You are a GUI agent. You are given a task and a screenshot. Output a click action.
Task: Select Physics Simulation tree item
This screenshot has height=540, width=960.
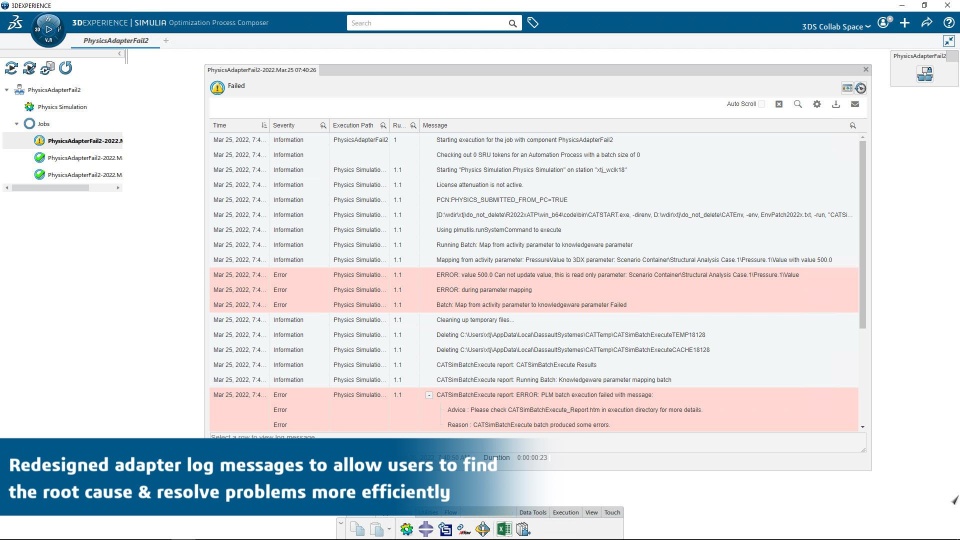click(x=62, y=107)
